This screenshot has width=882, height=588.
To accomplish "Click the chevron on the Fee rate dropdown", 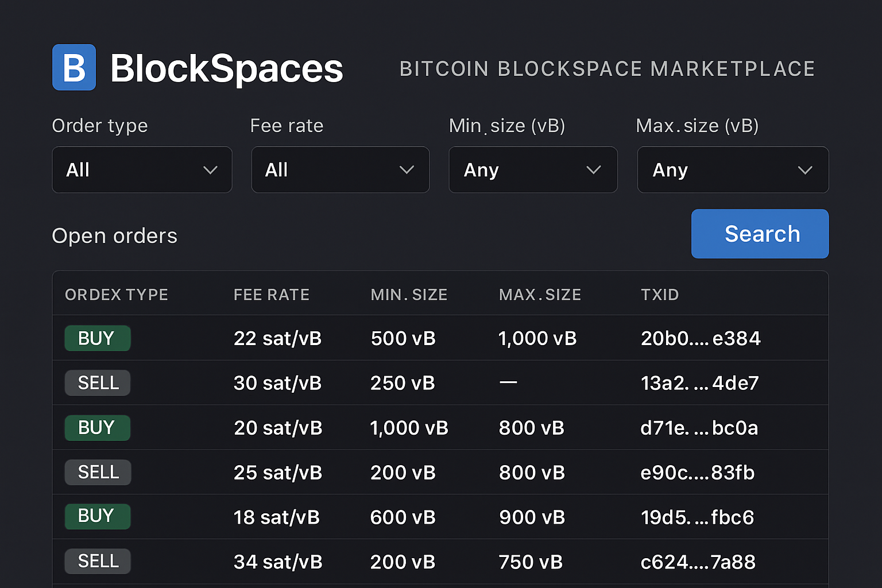I will (407, 170).
